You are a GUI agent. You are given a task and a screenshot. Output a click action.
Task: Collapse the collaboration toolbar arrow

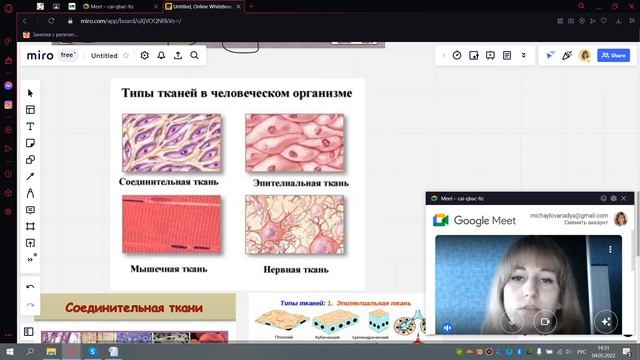coord(443,55)
